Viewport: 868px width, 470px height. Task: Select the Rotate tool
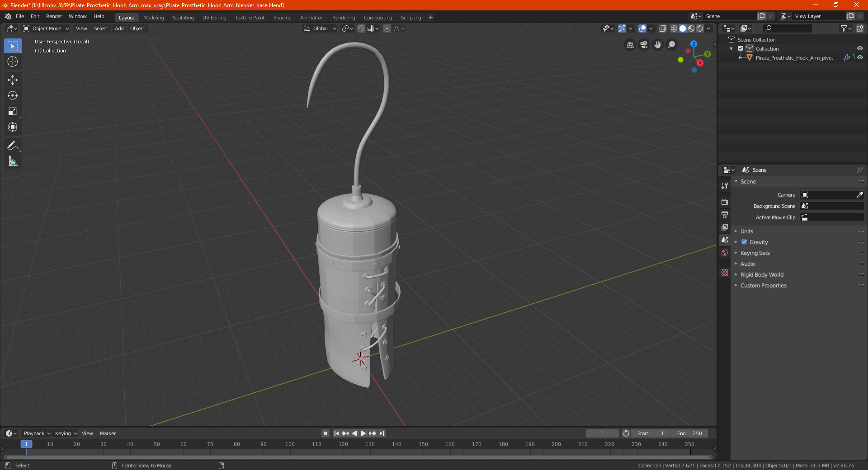click(x=13, y=95)
